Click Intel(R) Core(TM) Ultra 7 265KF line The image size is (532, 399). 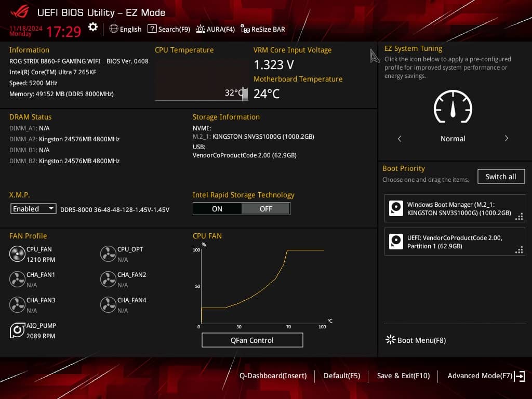point(52,72)
